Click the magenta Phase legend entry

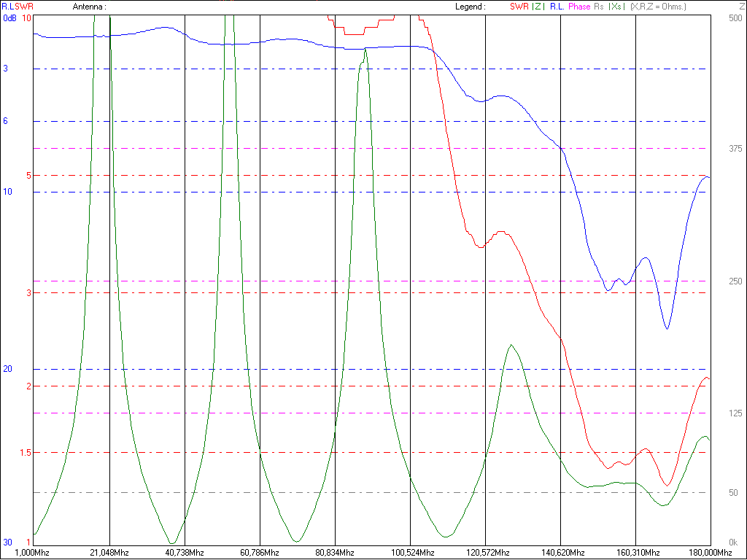pos(579,7)
